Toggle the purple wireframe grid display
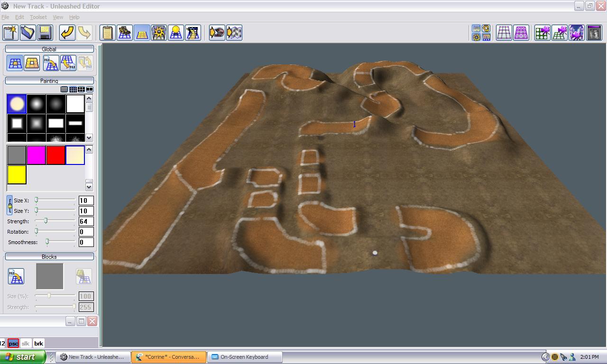 [x=521, y=33]
